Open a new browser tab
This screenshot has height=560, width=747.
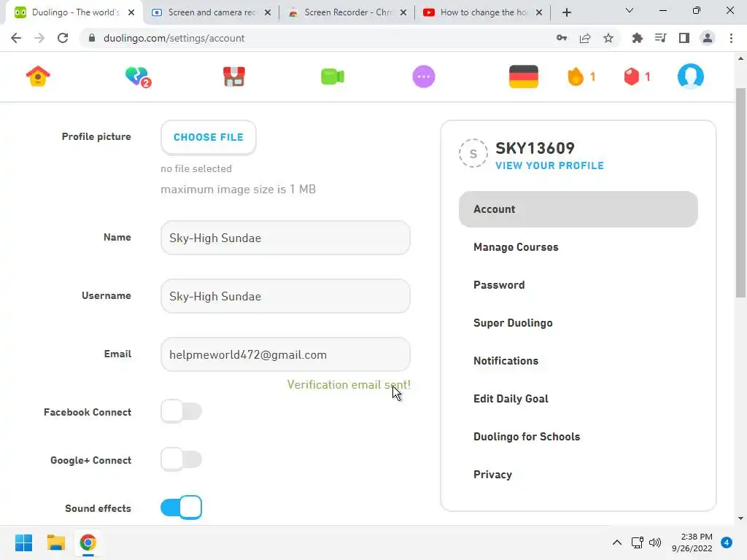pyautogui.click(x=566, y=12)
